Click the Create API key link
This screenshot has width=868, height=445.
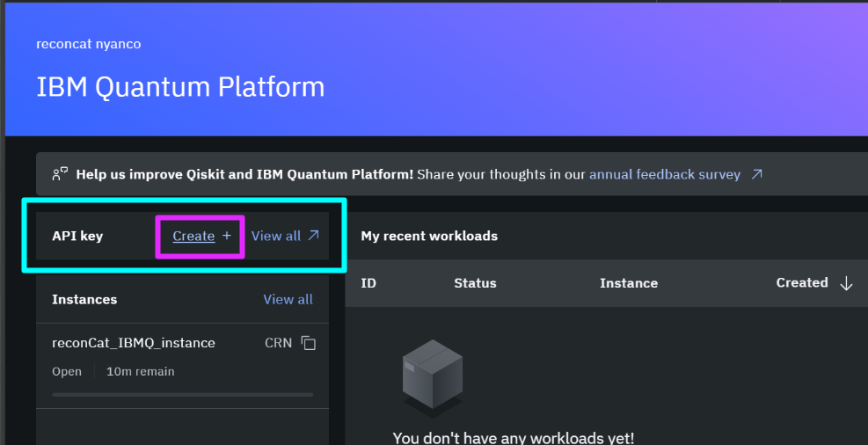tap(193, 237)
